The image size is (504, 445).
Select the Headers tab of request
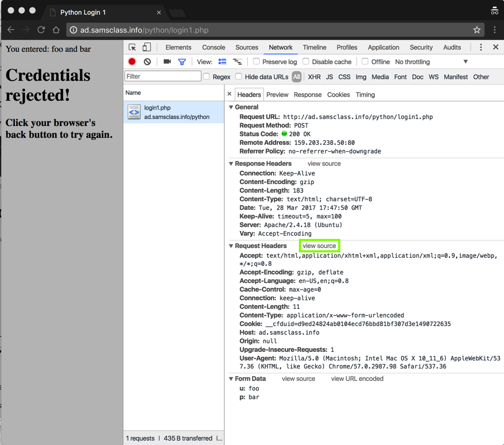(249, 95)
